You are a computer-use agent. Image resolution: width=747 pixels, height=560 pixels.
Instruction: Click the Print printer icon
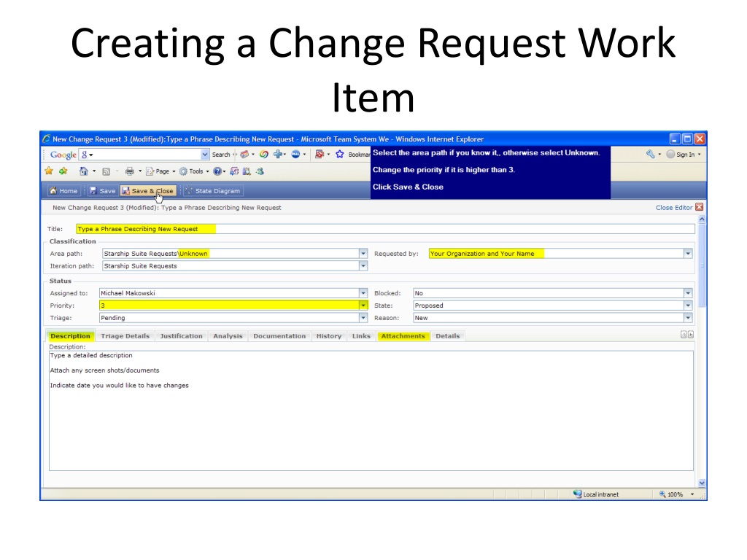pos(130,171)
